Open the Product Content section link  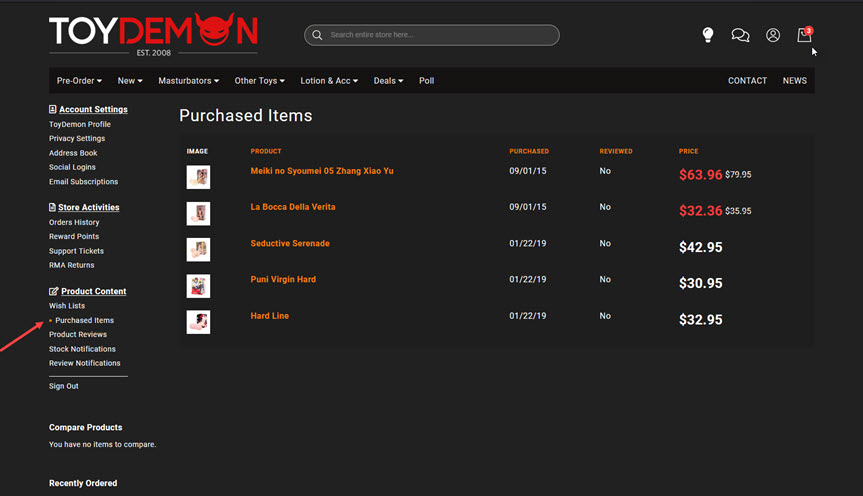[94, 291]
